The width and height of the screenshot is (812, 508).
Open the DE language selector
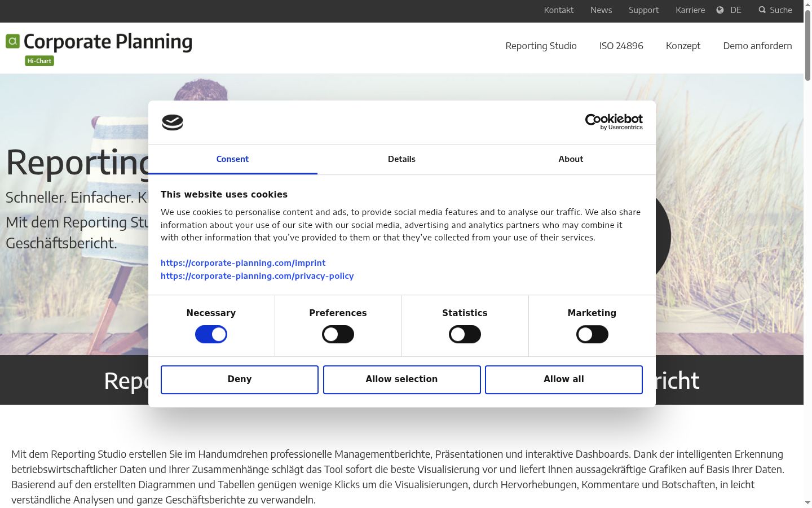[736, 10]
